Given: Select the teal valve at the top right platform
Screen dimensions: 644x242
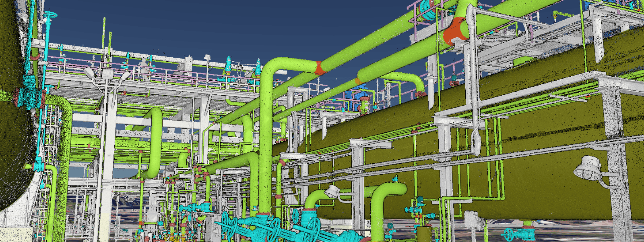Looking at the screenshot, I should click(425, 9).
